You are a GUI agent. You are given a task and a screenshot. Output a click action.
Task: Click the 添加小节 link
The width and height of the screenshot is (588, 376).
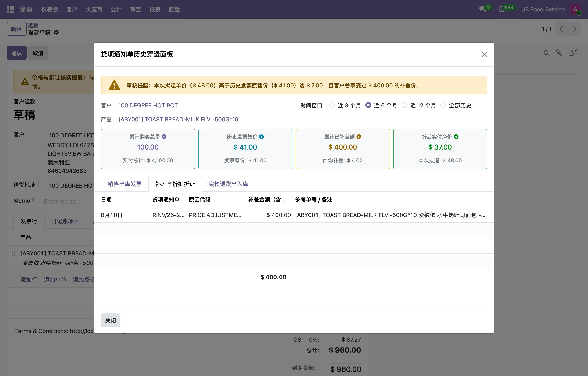55,279
